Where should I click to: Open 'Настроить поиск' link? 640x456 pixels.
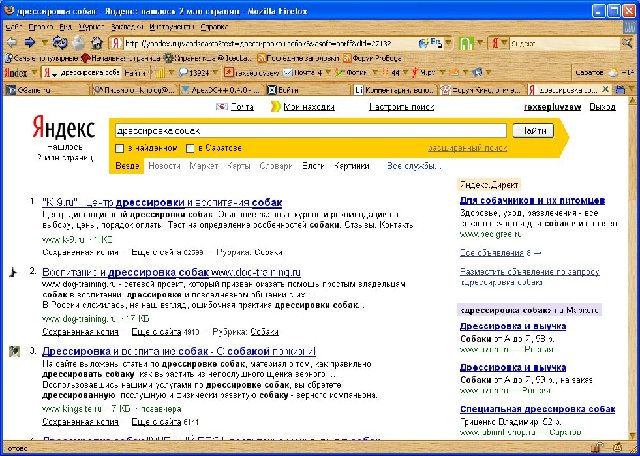click(401, 107)
